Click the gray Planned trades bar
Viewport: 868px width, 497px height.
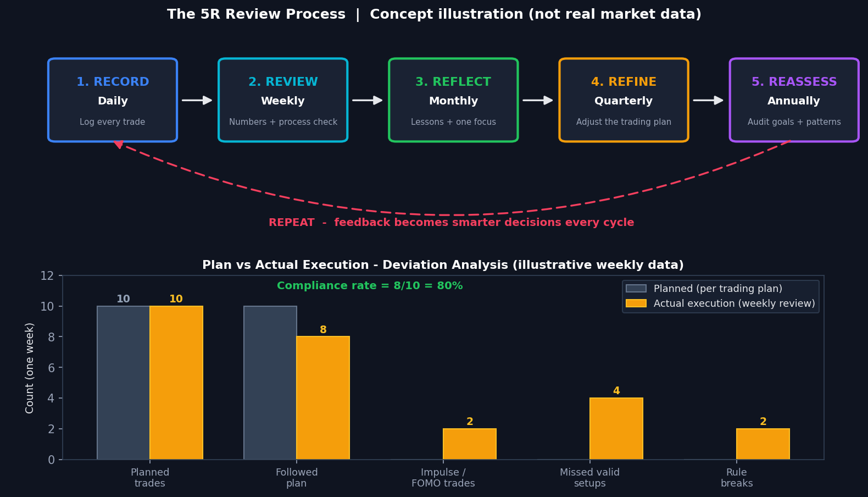(124, 383)
